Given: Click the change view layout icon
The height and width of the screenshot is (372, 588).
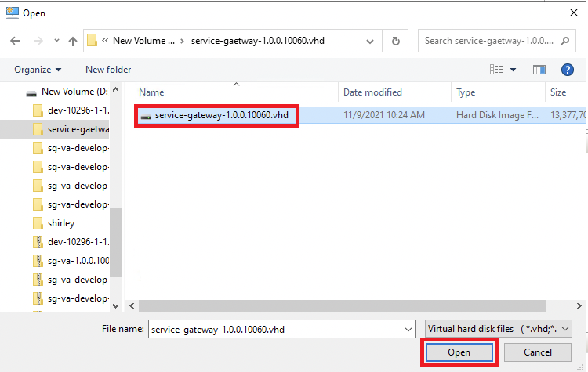Looking at the screenshot, I should tap(496, 70).
